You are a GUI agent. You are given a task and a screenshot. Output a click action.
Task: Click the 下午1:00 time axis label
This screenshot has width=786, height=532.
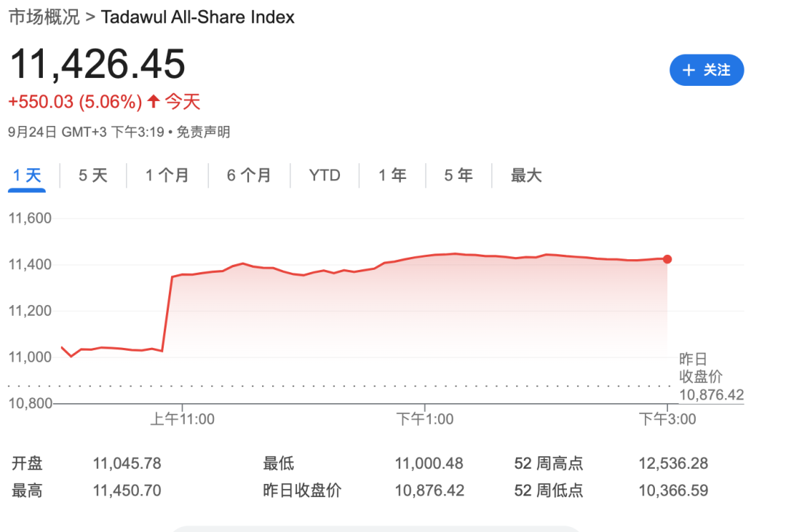(425, 418)
